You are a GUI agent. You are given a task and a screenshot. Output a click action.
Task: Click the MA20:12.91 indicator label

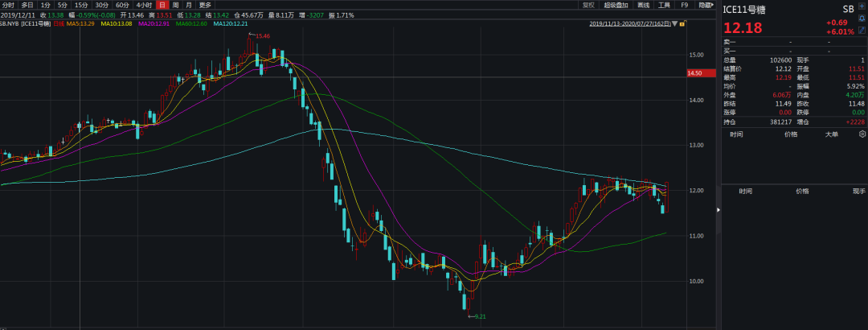[154, 24]
